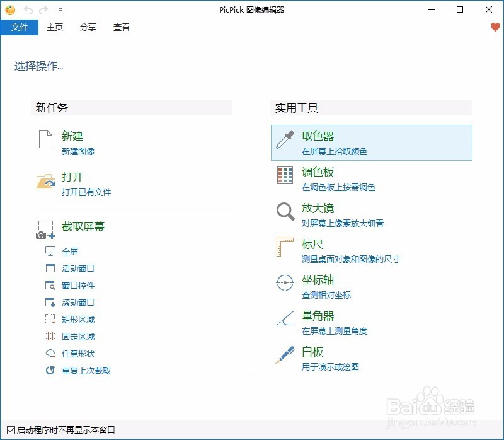The height and width of the screenshot is (440, 504).
Task: Click the angle icon for 量角器
Action: tap(285, 318)
